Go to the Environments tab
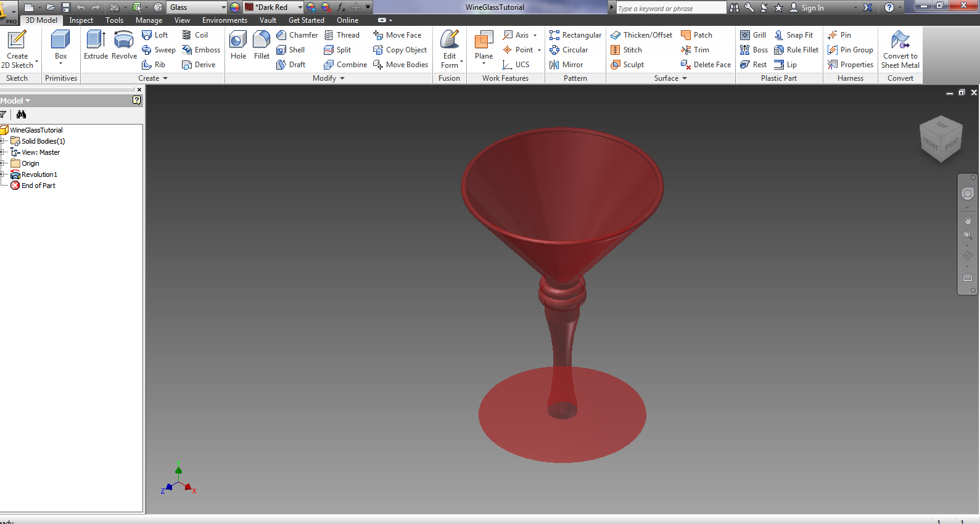Viewport: 980px width, 524px height. [x=224, y=20]
